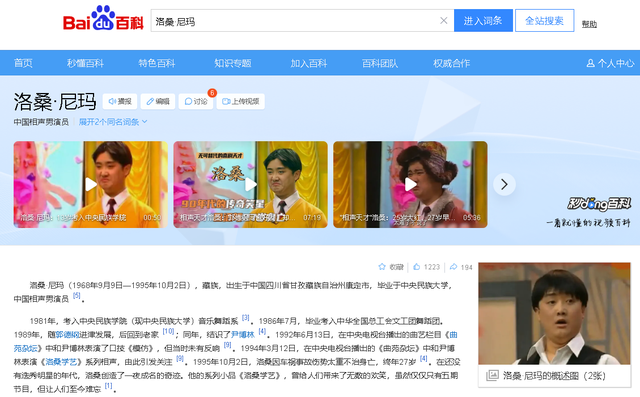640x397 pixels.
Task: Open the 洛桑学艺 link
Action: point(61,362)
